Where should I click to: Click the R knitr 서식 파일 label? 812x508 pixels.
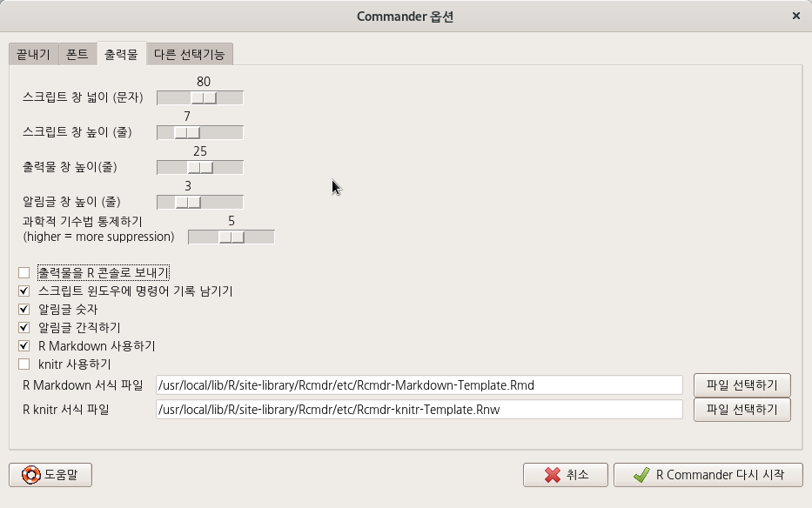pyautogui.click(x=66, y=410)
